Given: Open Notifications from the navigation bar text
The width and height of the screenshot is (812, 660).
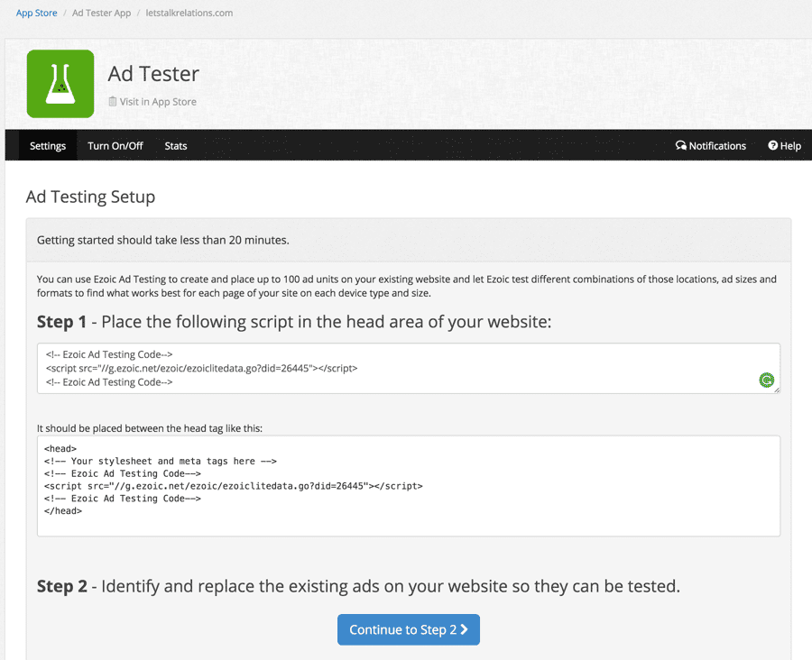Looking at the screenshot, I should (x=717, y=146).
